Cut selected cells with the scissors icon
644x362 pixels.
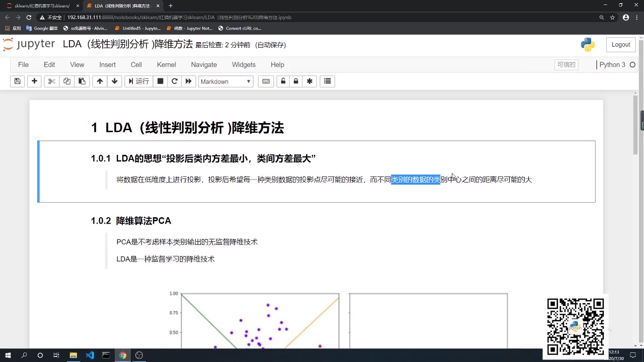point(51,81)
